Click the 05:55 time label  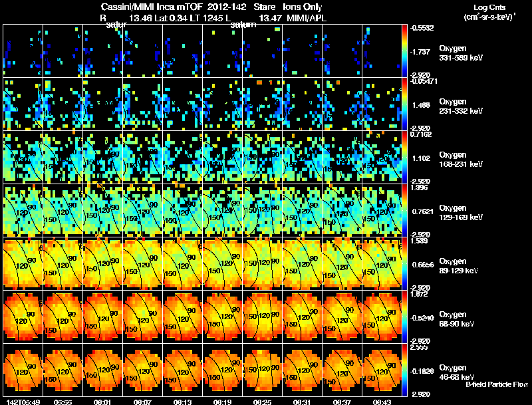click(63, 402)
